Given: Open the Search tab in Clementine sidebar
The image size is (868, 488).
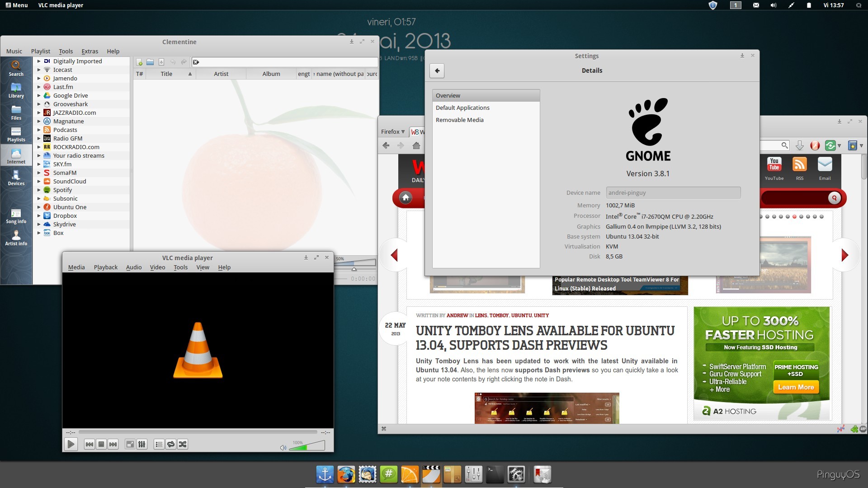Looking at the screenshot, I should point(16,68).
